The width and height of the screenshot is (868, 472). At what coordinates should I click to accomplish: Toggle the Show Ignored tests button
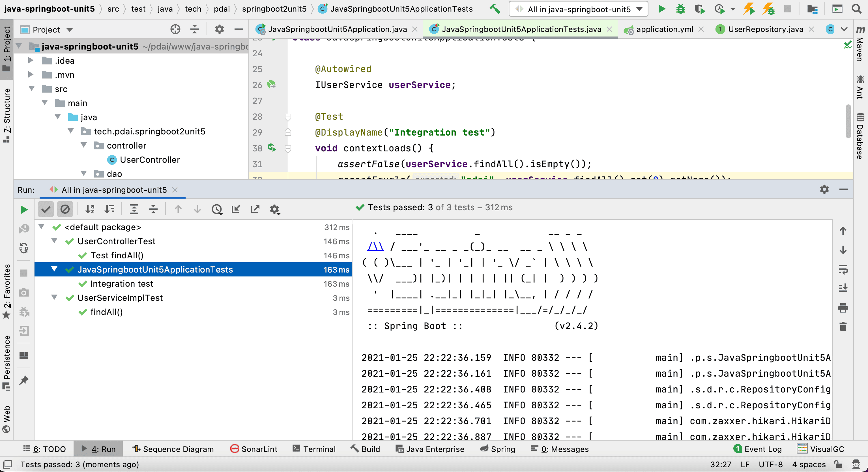[x=65, y=210]
